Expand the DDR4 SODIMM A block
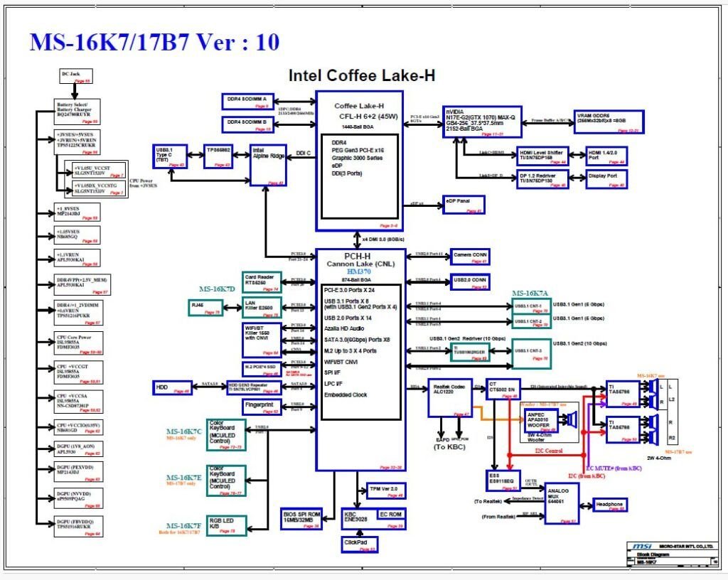 pyautogui.click(x=250, y=99)
